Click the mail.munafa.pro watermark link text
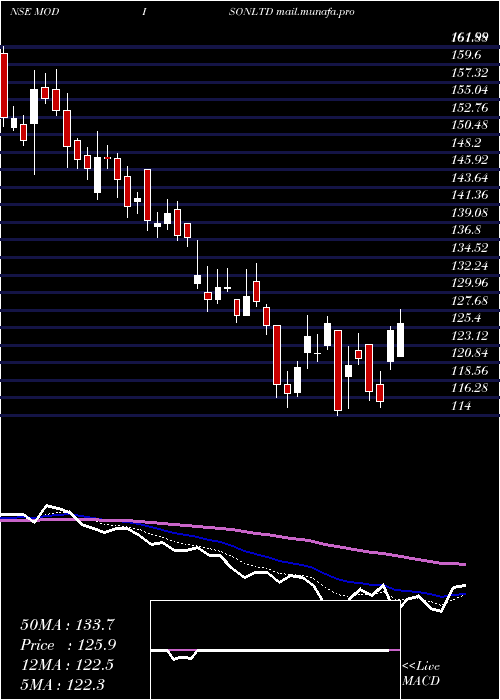Screen dimensions: 500x700 pos(315,12)
